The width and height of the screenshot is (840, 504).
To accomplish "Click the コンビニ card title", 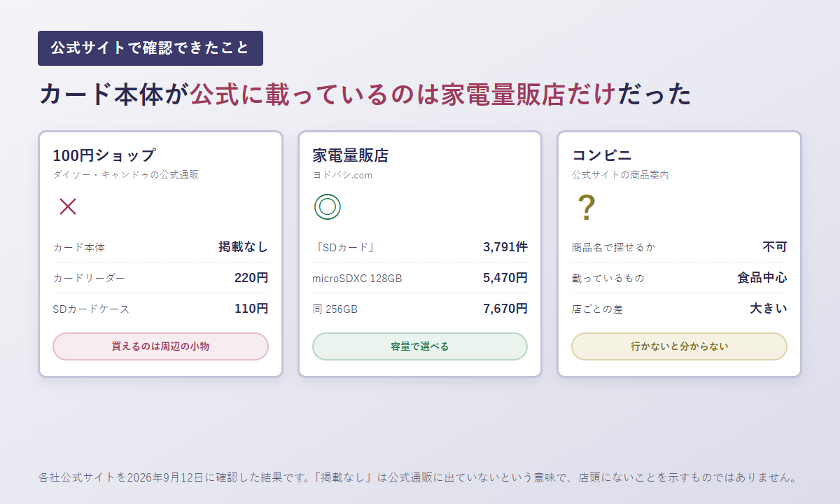I will coord(602,155).
